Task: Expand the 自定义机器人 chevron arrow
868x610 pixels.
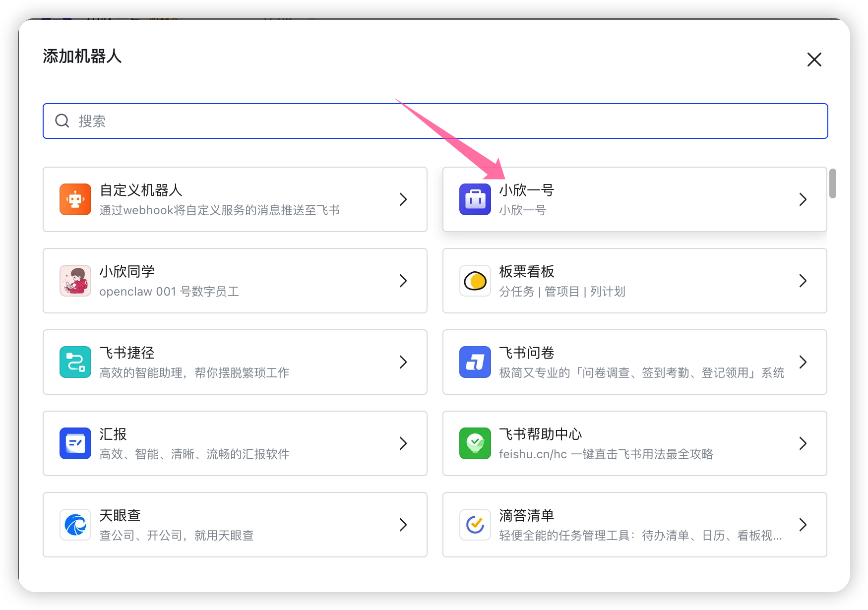Action: point(403,199)
